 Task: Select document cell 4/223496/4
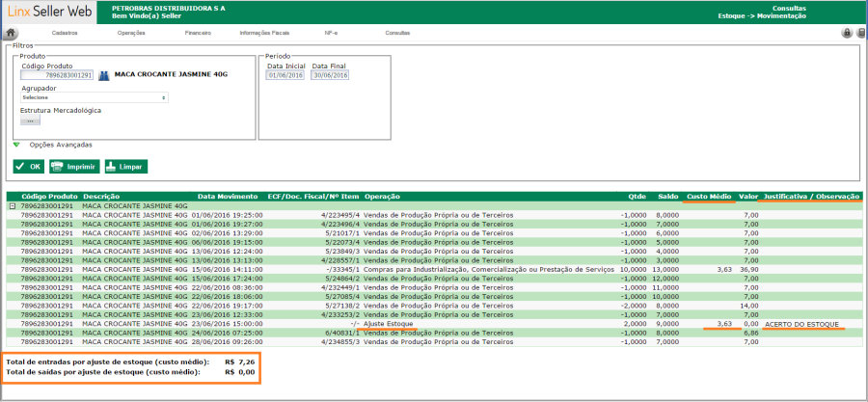[x=339, y=224]
